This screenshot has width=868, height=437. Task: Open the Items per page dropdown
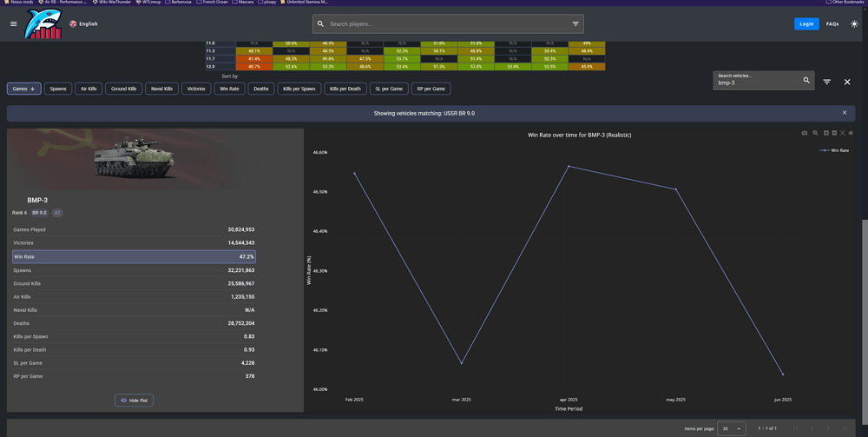[731, 428]
